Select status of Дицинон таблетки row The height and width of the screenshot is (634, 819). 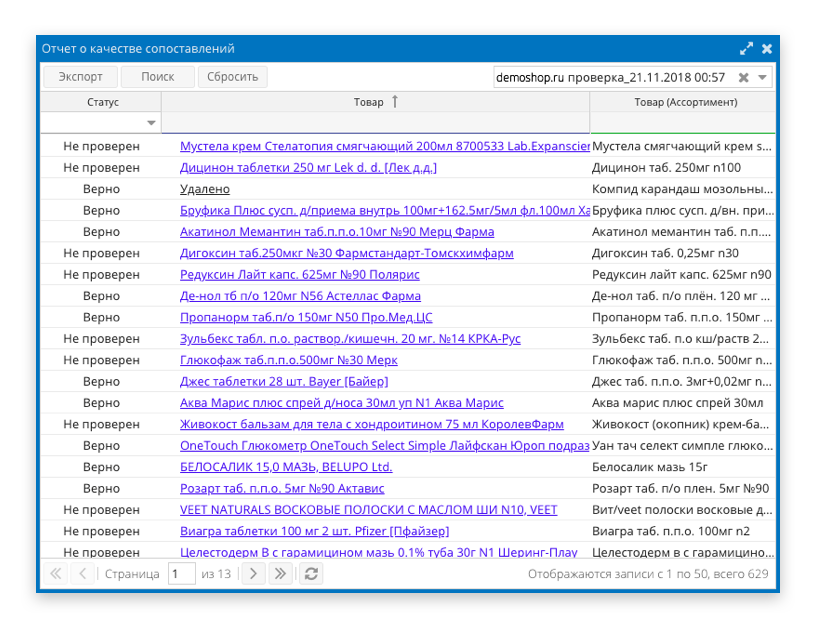(101, 168)
